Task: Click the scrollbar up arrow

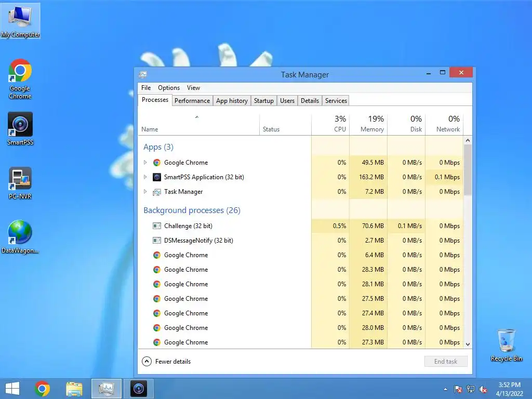Action: 468,140
